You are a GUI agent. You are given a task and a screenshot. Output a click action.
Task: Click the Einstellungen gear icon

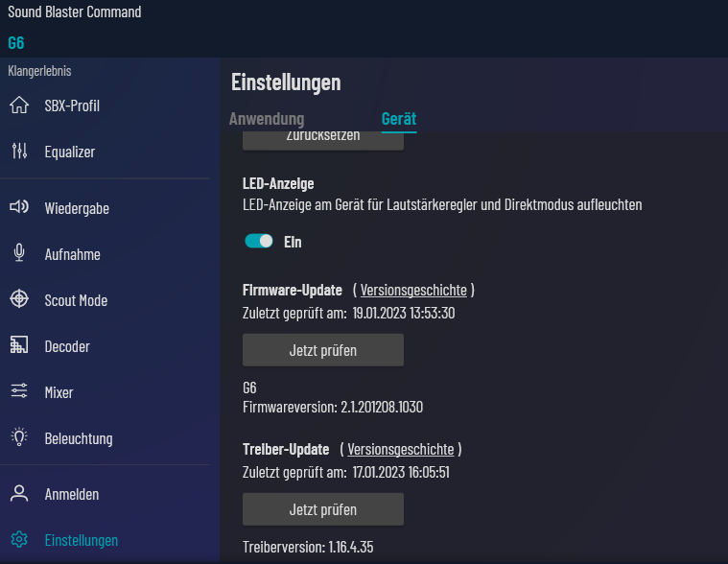[19, 539]
